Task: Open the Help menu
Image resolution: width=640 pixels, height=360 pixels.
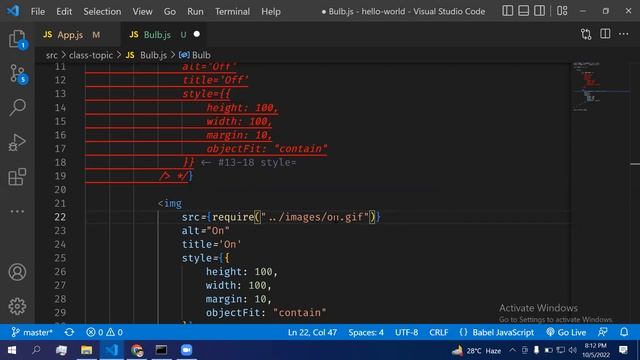Action: coord(271,11)
